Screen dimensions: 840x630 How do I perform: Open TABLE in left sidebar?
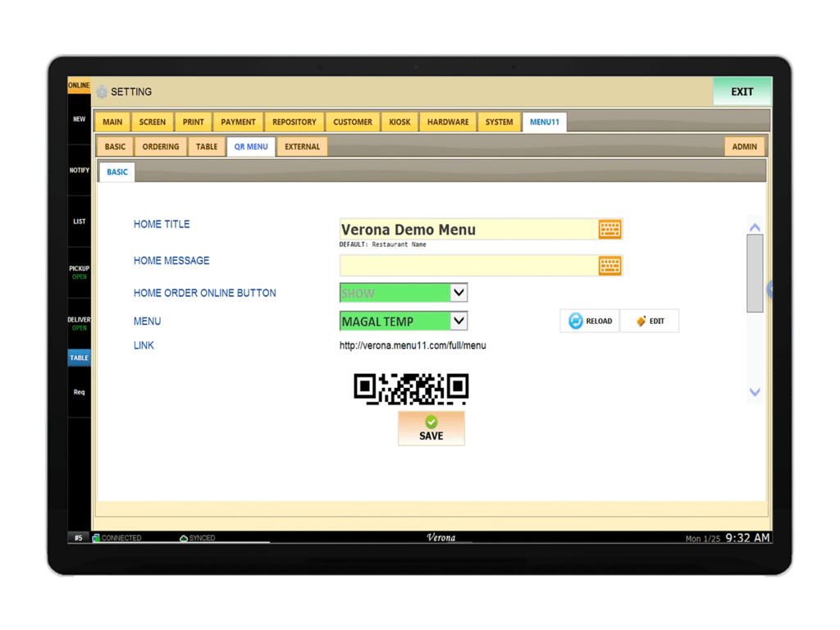[80, 358]
